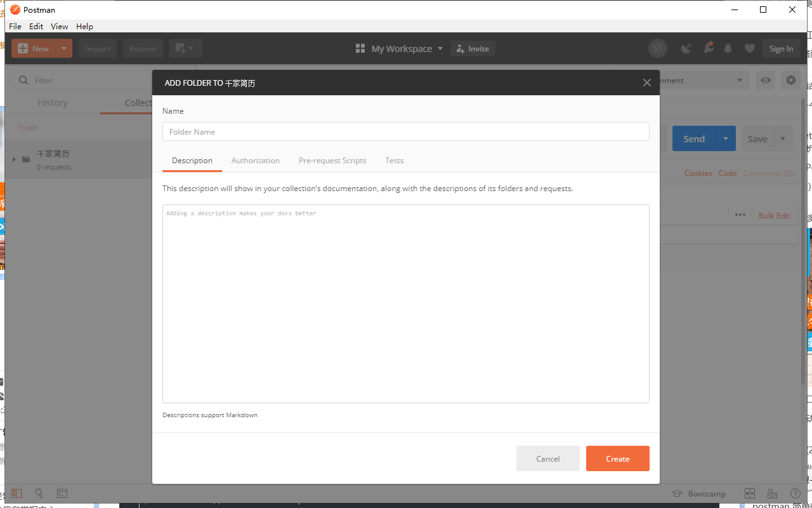Click the Postman logo in title bar
This screenshot has width=812, height=508.
click(x=15, y=10)
